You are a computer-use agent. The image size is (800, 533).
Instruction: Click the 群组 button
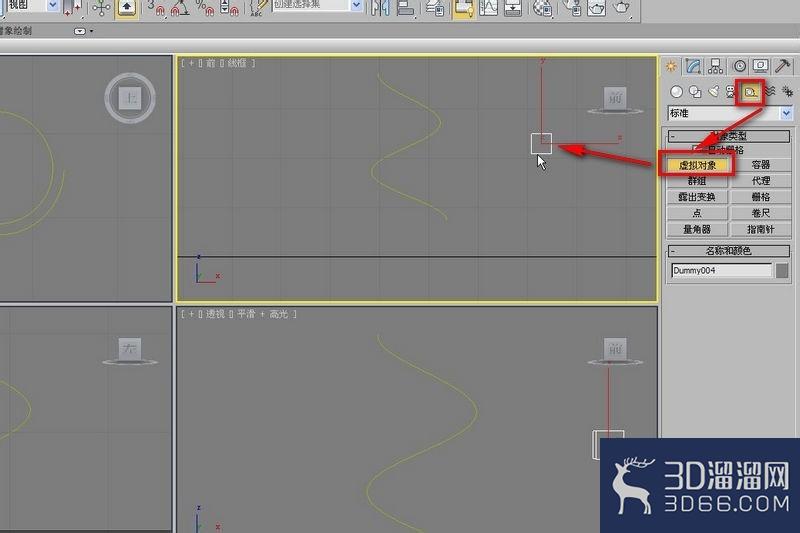coord(697,181)
